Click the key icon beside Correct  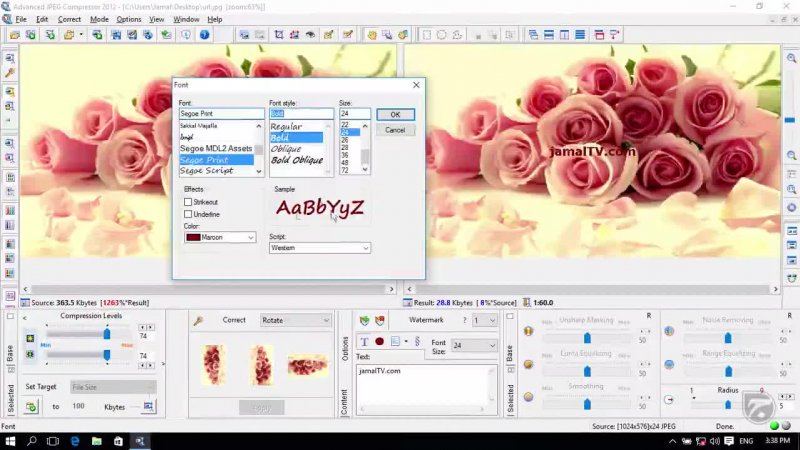coord(199,321)
